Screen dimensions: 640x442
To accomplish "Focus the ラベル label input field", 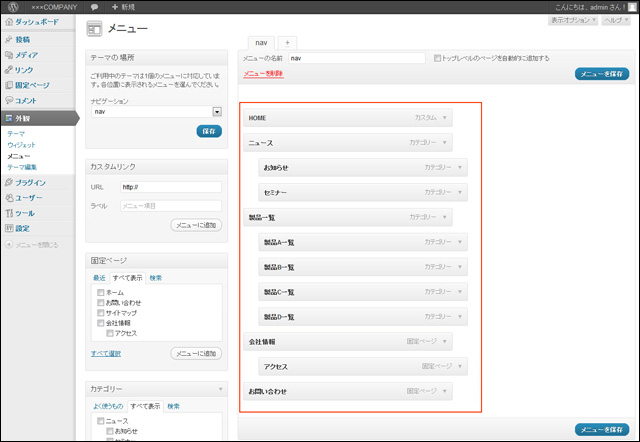I will coord(171,206).
